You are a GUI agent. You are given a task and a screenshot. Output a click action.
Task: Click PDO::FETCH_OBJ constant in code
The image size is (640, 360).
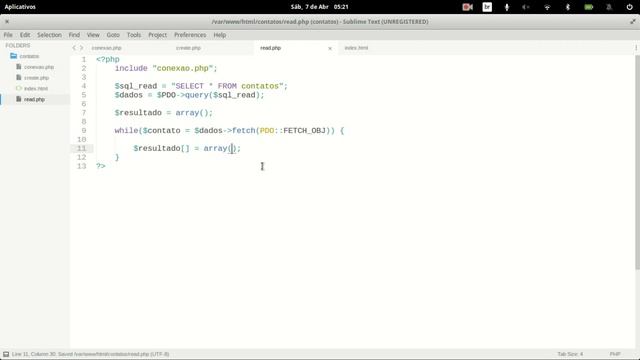pos(293,131)
